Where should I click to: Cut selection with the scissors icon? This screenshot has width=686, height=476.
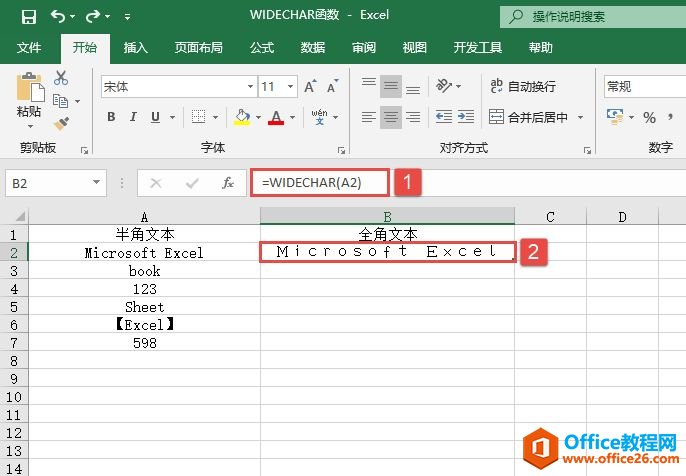(61, 78)
